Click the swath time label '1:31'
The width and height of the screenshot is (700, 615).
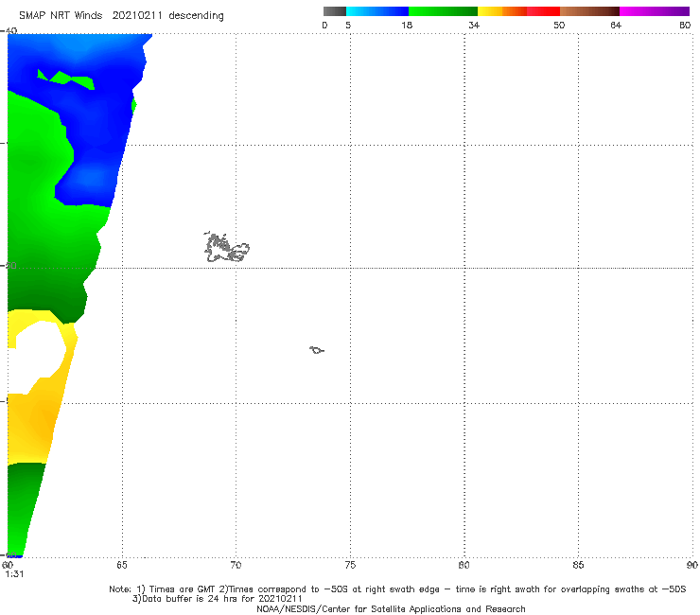[x=14, y=574]
